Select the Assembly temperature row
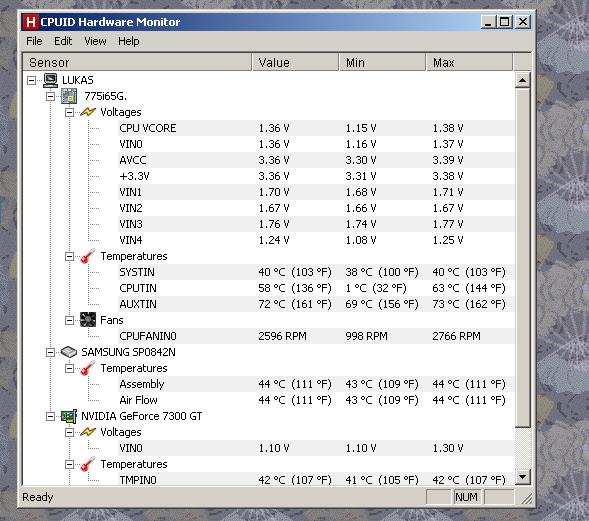This screenshot has width=589, height=521. point(316,384)
